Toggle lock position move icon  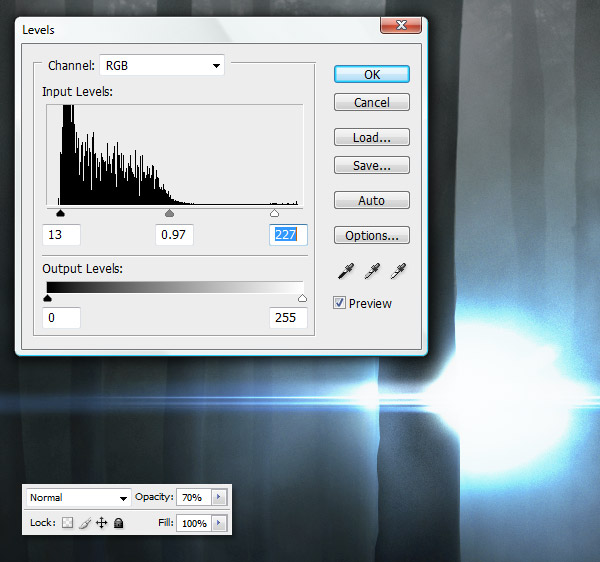point(101,523)
